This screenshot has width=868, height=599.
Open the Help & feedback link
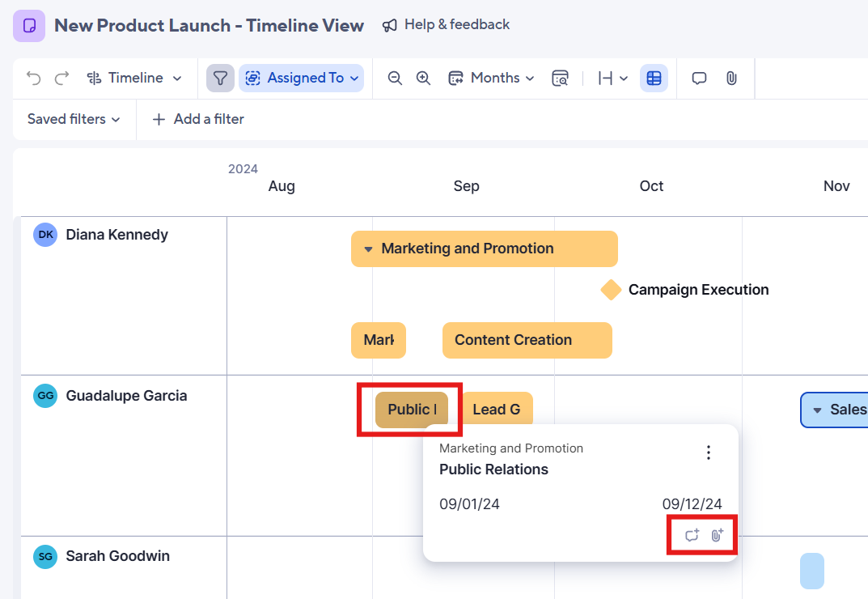click(x=447, y=24)
